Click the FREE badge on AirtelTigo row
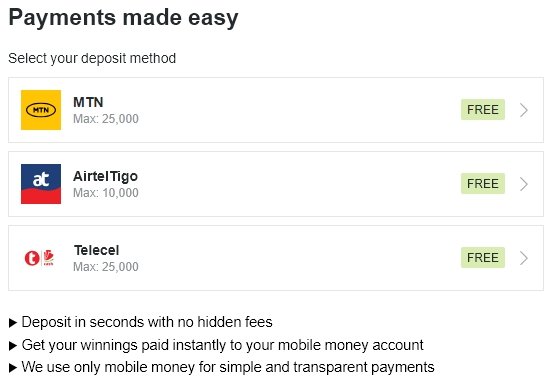Viewport: 552px width, 390px height. pos(483,184)
